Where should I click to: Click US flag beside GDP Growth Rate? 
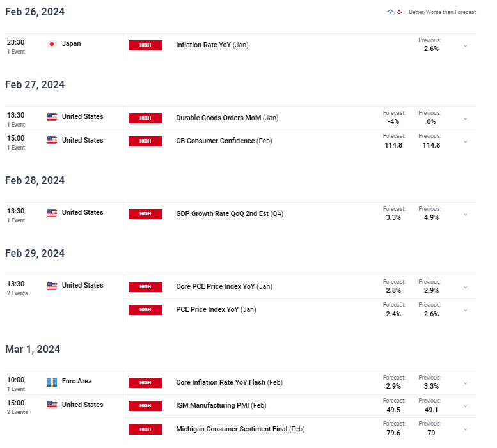(x=52, y=213)
